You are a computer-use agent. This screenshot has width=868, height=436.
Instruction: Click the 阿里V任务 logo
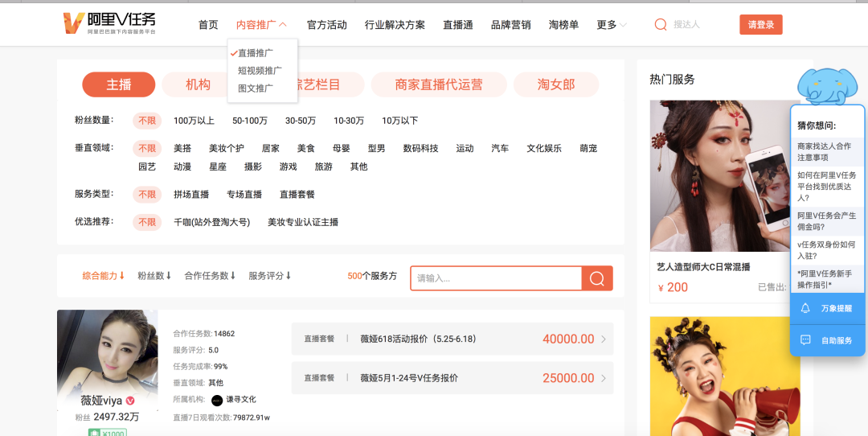click(x=109, y=23)
